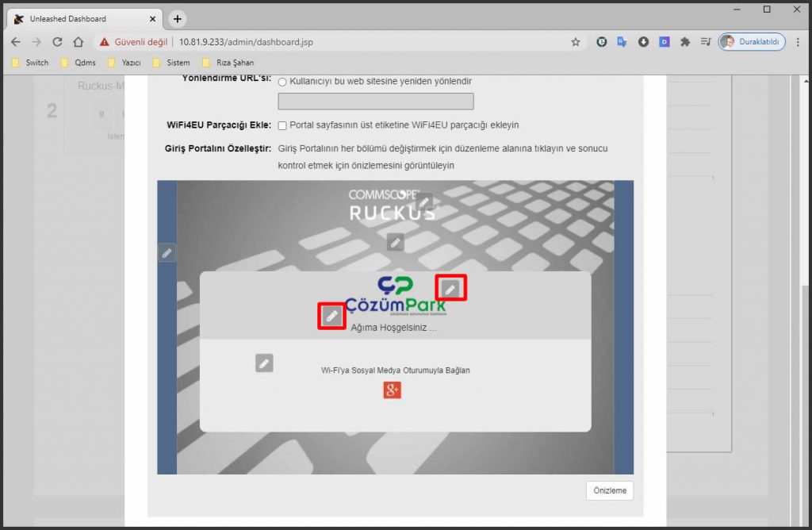Click the redirect URL input field

click(375, 101)
